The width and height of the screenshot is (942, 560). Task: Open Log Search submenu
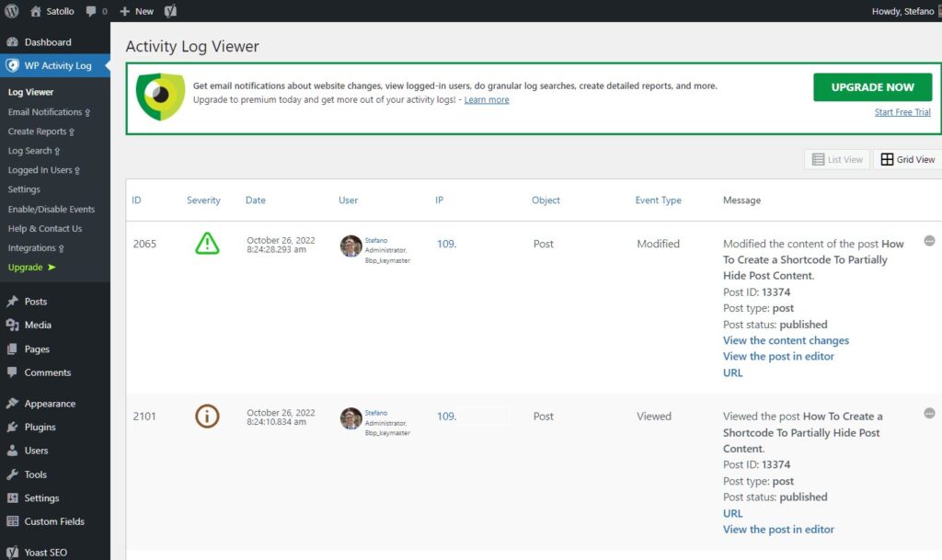(34, 151)
